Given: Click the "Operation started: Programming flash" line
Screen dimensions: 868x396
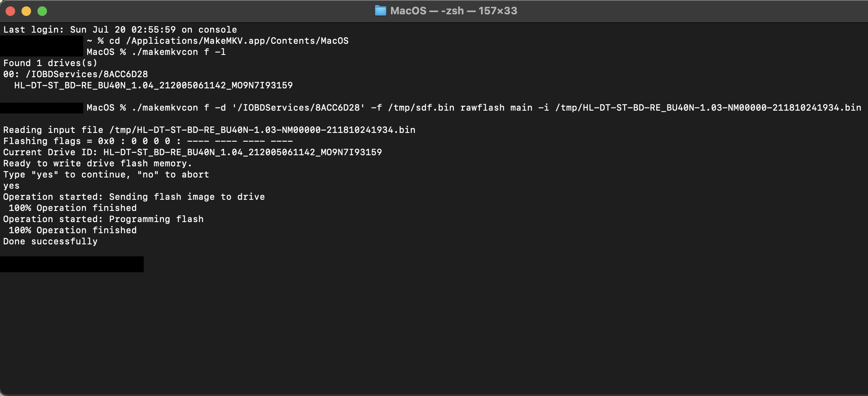Looking at the screenshot, I should 103,219.
